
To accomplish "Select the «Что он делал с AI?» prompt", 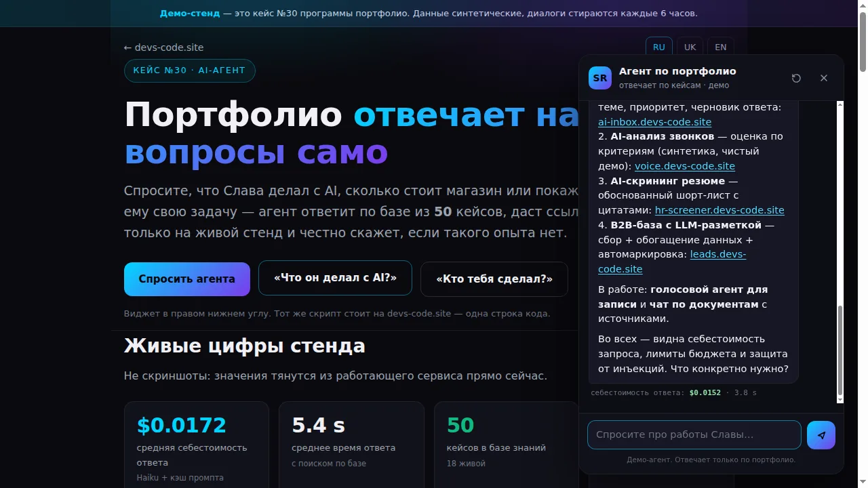I will point(335,278).
